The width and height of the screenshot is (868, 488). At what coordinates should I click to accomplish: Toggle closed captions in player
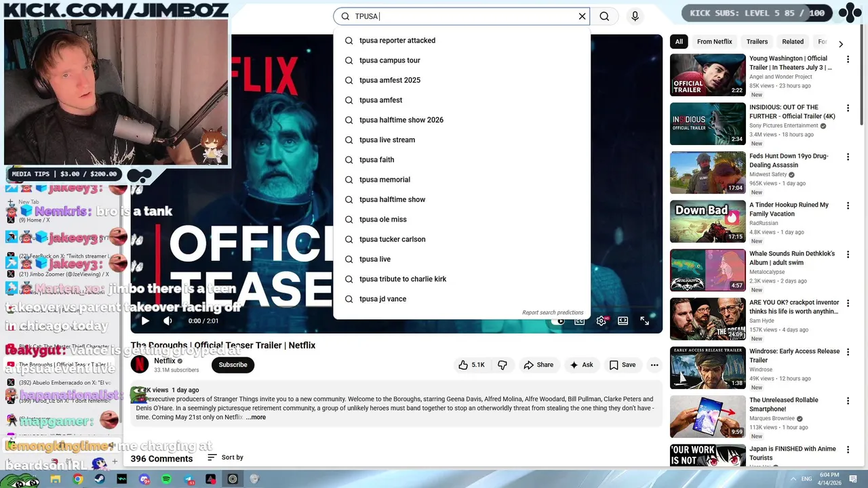[x=580, y=321]
